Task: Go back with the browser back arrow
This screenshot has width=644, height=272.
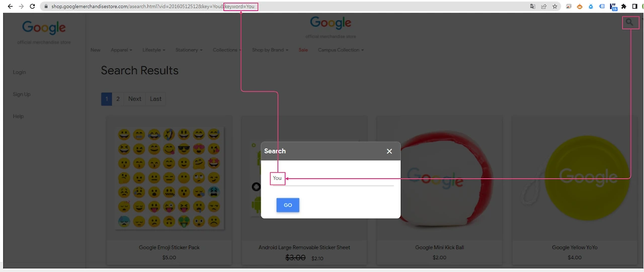Action: (x=10, y=7)
